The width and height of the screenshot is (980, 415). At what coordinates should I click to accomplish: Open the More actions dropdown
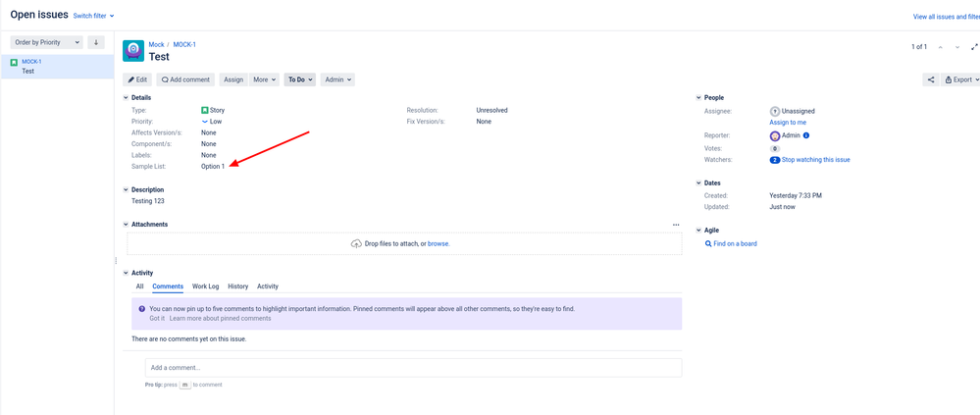click(265, 79)
